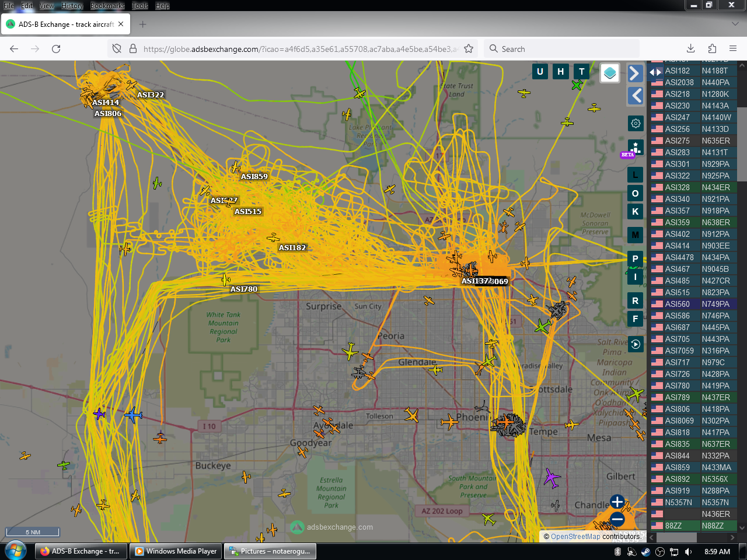Toggle the R map option button
This screenshot has width=747, height=560.
pyautogui.click(x=636, y=301)
